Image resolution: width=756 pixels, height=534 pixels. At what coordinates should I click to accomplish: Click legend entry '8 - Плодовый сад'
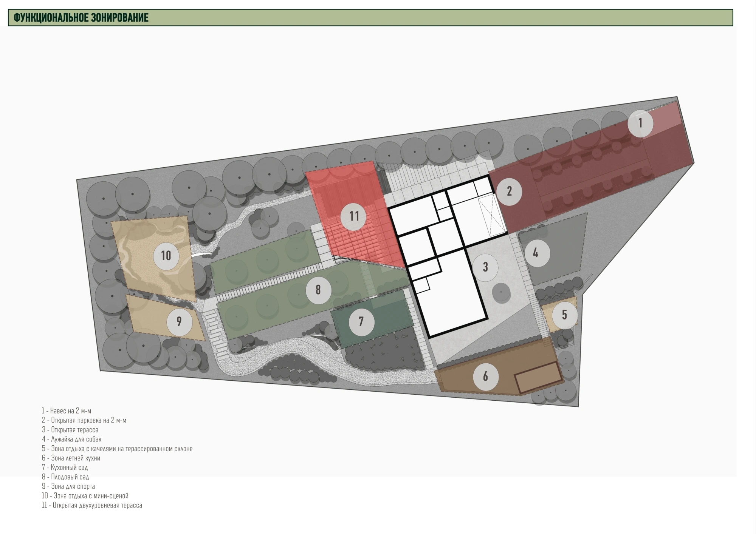pyautogui.click(x=65, y=477)
